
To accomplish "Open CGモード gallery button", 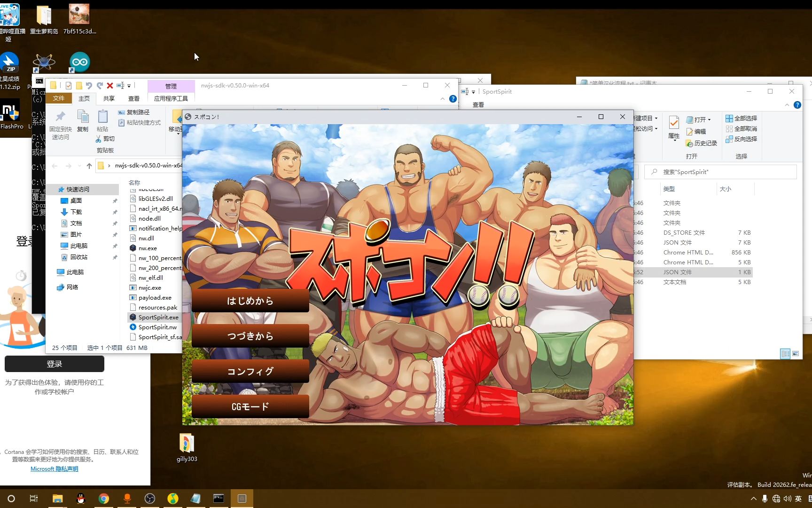I will click(250, 406).
